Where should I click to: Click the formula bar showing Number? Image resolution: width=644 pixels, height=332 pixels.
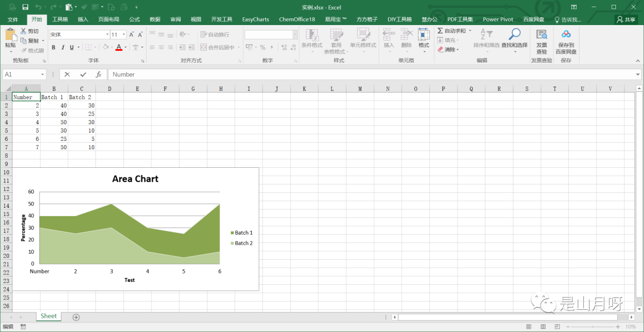coord(371,75)
